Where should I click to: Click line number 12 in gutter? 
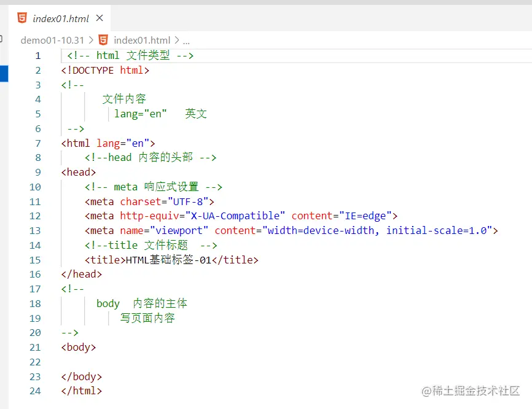click(35, 216)
